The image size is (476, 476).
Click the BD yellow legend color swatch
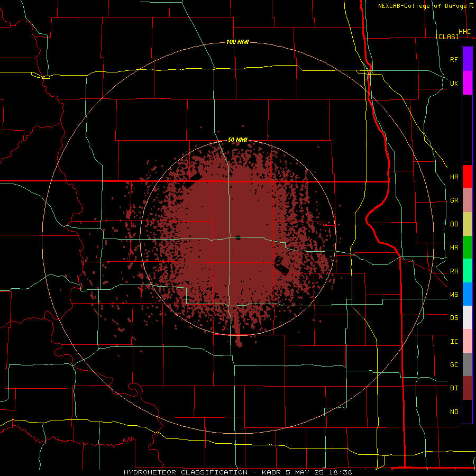tap(467, 224)
